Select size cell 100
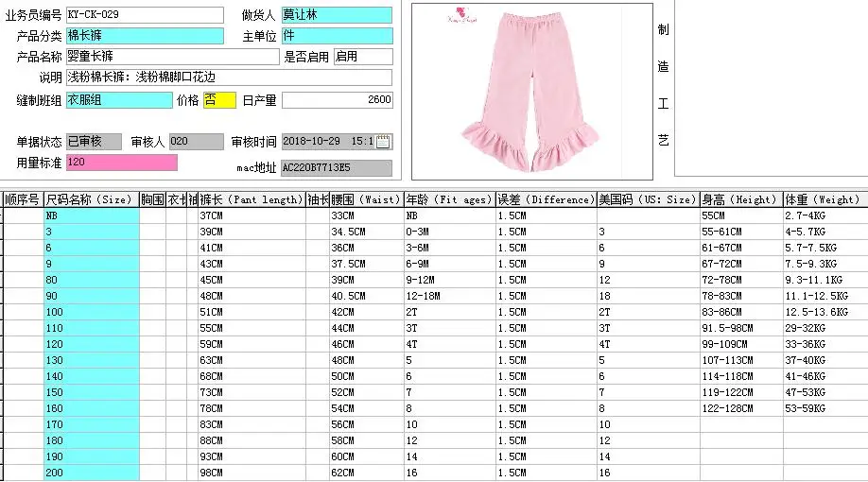Screen dimensions: 868x482 pyautogui.click(x=92, y=312)
